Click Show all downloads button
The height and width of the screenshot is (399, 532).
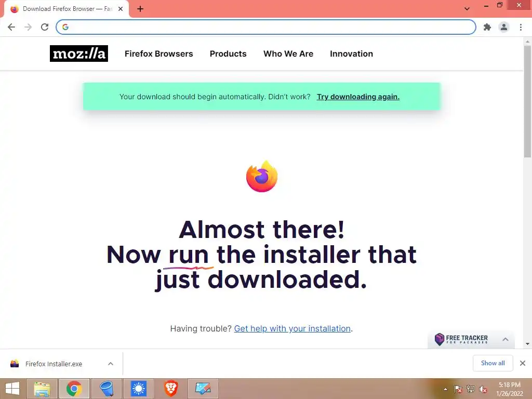(x=493, y=363)
